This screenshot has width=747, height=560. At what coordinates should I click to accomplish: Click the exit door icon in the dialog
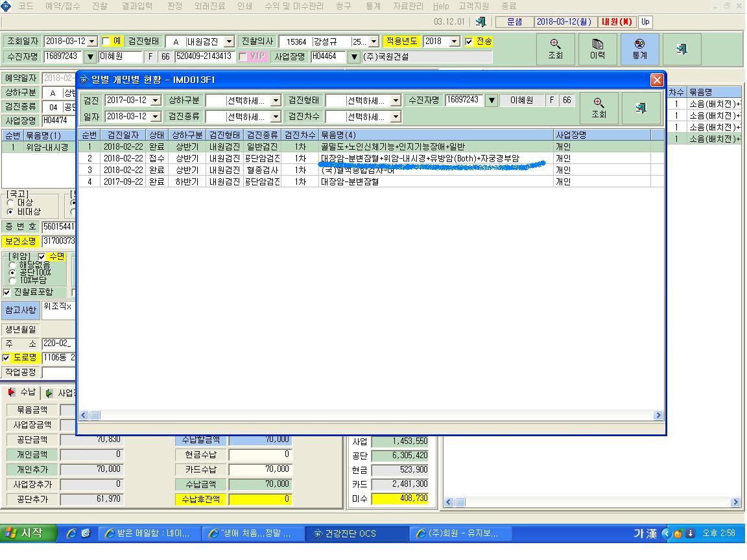pyautogui.click(x=641, y=108)
